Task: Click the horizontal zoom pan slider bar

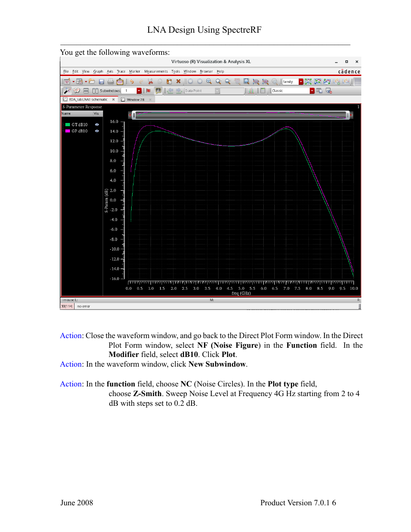Action: pyautogui.click(x=241, y=115)
